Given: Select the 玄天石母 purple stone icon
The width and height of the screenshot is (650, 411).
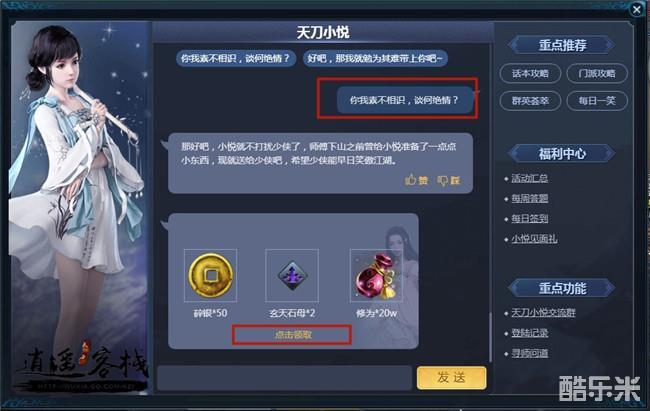Looking at the screenshot, I should (x=292, y=275).
